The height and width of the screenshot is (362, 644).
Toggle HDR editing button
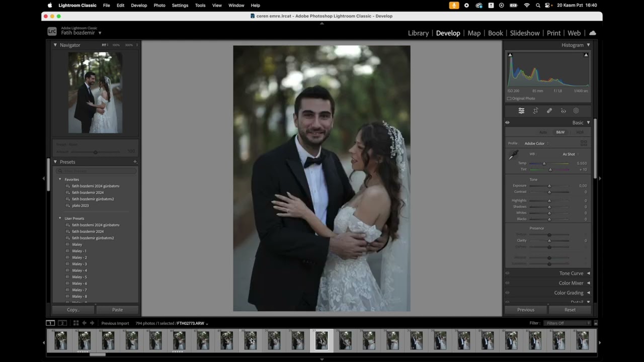(x=580, y=132)
